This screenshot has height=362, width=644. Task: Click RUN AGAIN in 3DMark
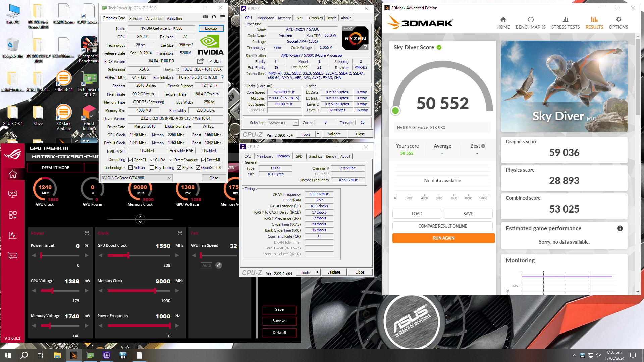(x=443, y=238)
